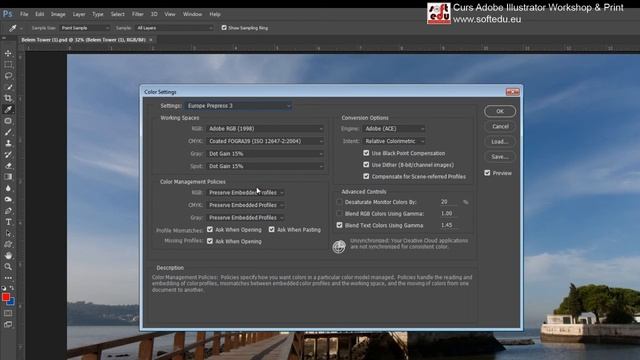Open the CMYK Coated FOGRA39 dropdown
Viewport: 640px width, 360px height.
coord(265,141)
